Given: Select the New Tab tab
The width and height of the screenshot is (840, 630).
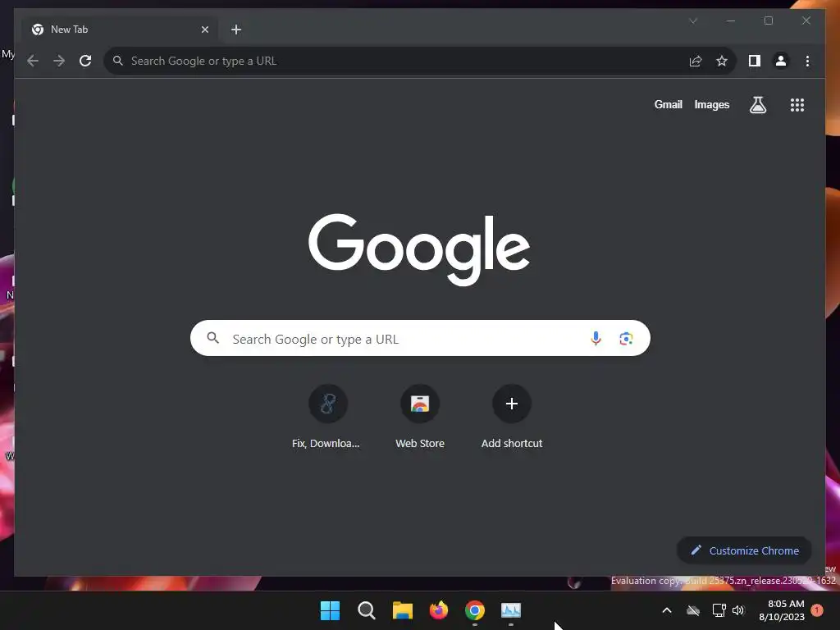Looking at the screenshot, I should coord(120,30).
